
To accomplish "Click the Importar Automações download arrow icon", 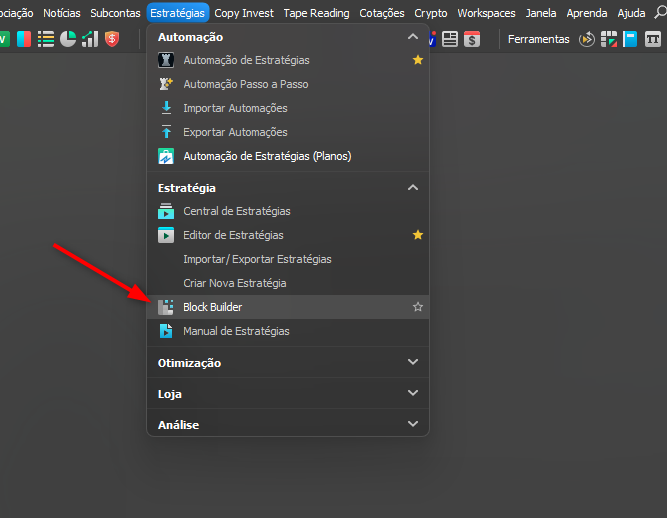I will point(166,108).
